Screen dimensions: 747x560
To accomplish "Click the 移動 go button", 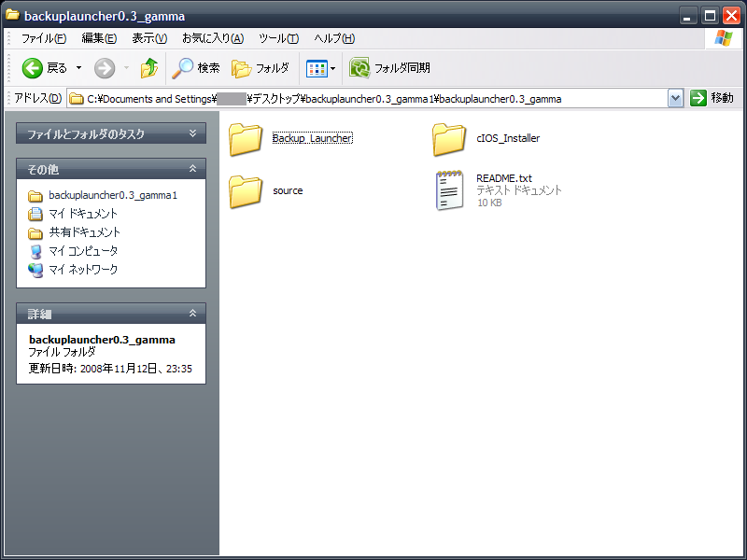I will tap(712, 98).
